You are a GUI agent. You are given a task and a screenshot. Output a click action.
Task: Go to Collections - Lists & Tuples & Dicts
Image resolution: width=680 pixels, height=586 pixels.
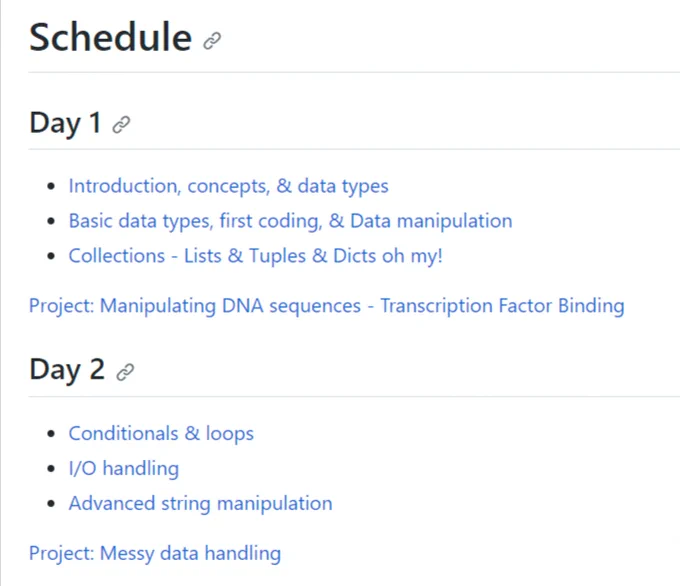pyautogui.click(x=255, y=256)
